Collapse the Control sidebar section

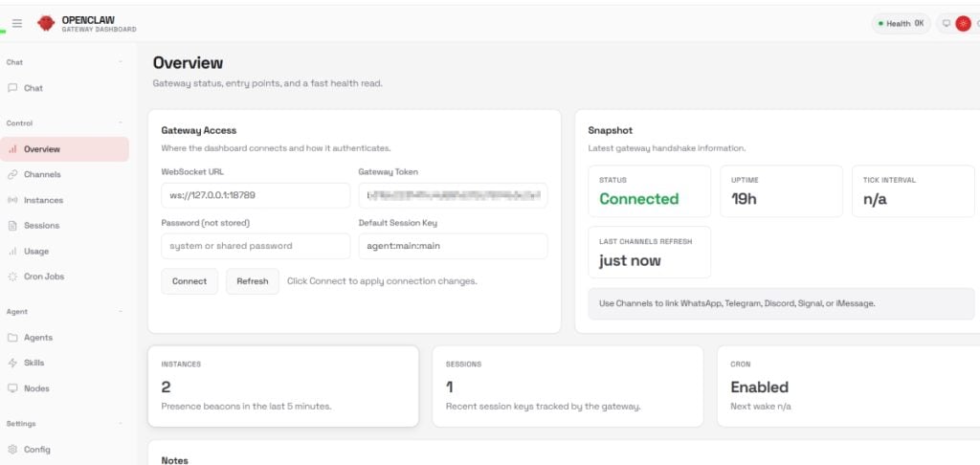[x=121, y=123]
